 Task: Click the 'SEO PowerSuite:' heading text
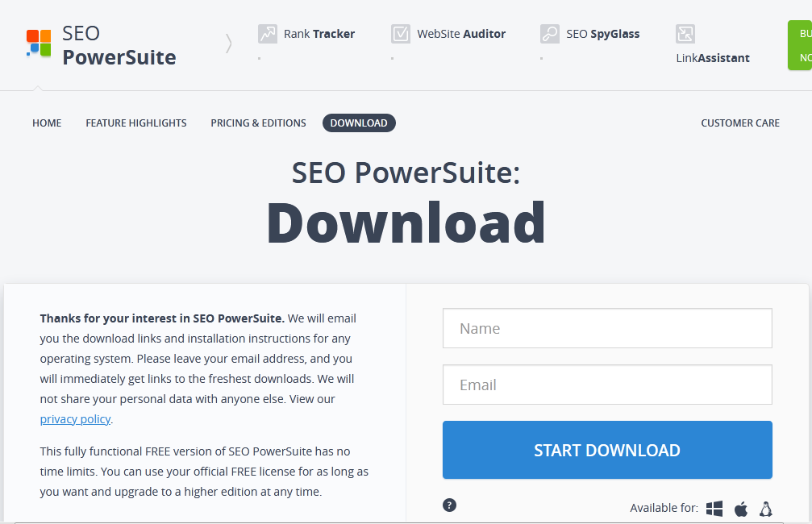(406, 173)
